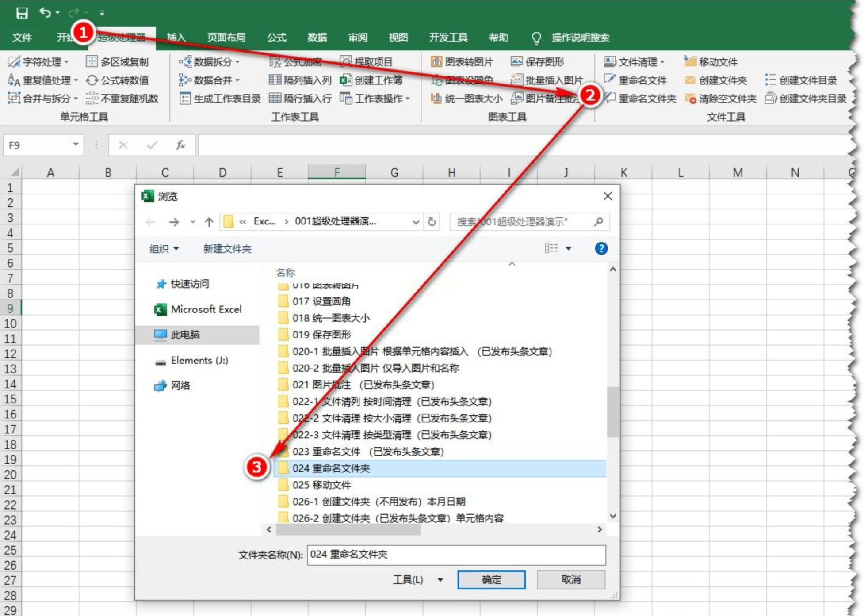This screenshot has width=864, height=616.
Task: Click the Save icon in quick access toolbar
Action: coord(22,12)
